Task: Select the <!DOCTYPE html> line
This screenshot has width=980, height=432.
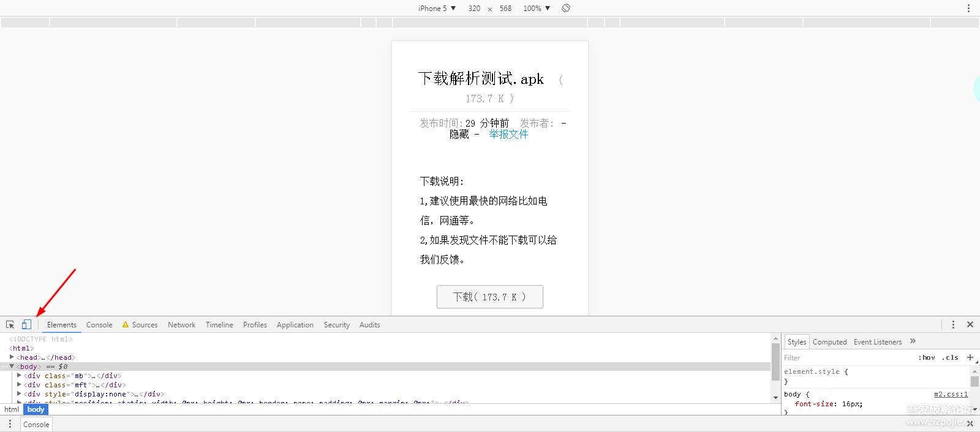Action: click(40, 339)
